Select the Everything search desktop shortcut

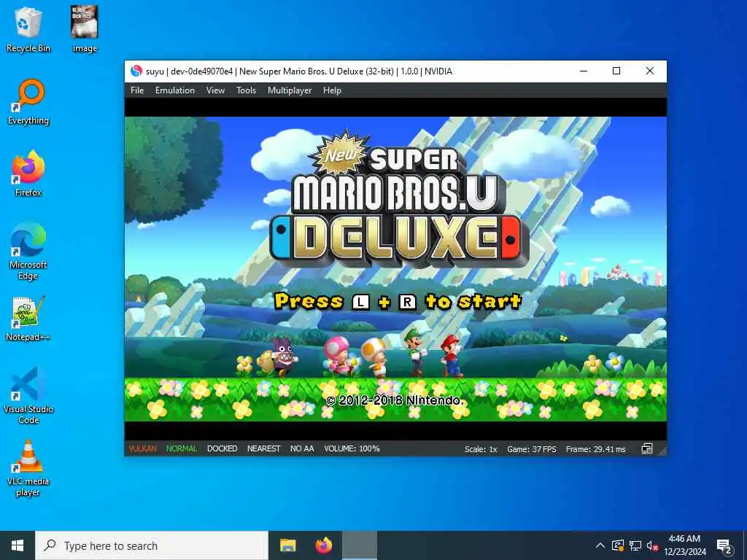coord(28,102)
